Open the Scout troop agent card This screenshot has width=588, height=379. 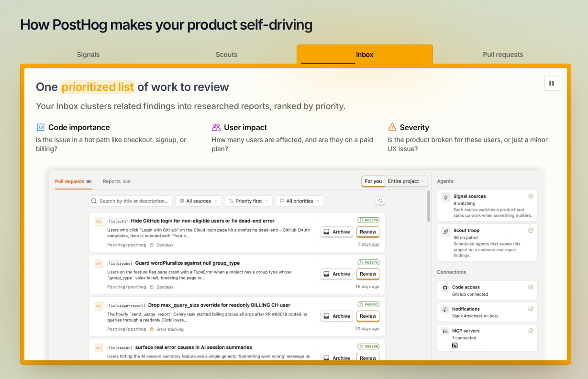(487, 243)
